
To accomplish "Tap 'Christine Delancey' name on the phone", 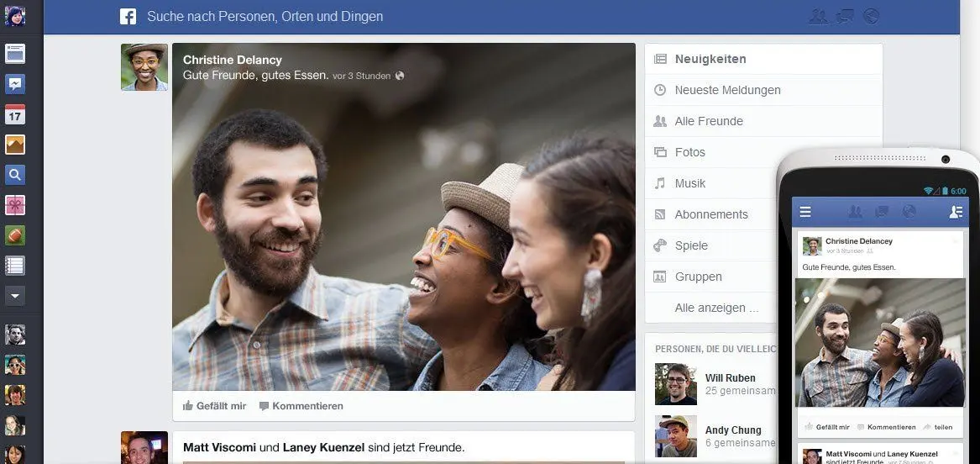I will pos(859,241).
